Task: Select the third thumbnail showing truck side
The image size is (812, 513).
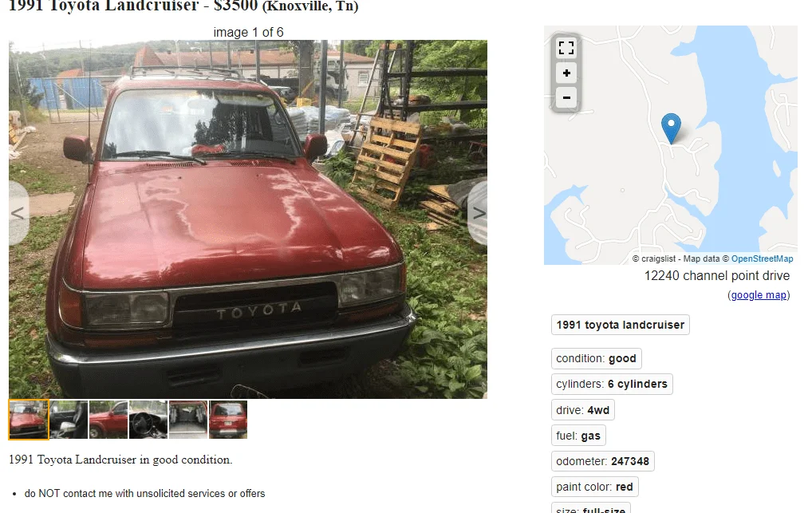Action: (x=108, y=419)
